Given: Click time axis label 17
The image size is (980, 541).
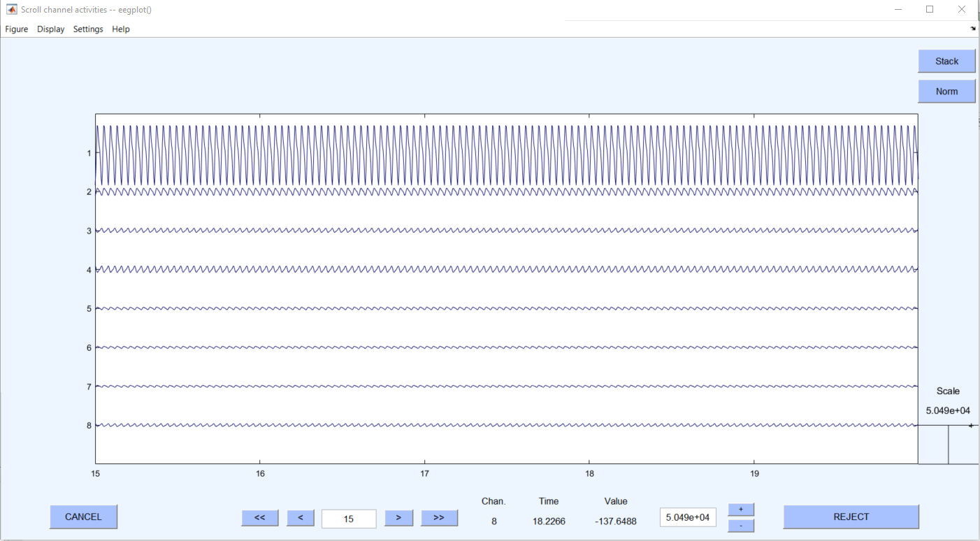Looking at the screenshot, I should [x=424, y=473].
